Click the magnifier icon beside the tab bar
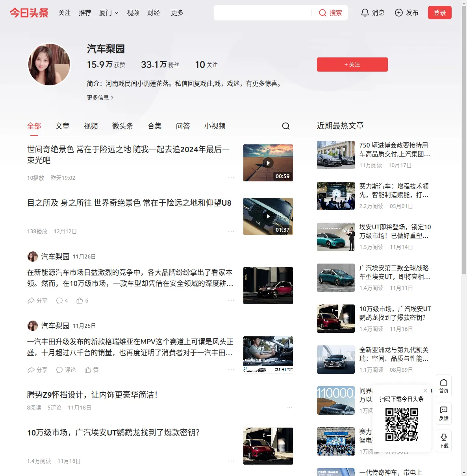The image size is (467, 476). (x=286, y=126)
